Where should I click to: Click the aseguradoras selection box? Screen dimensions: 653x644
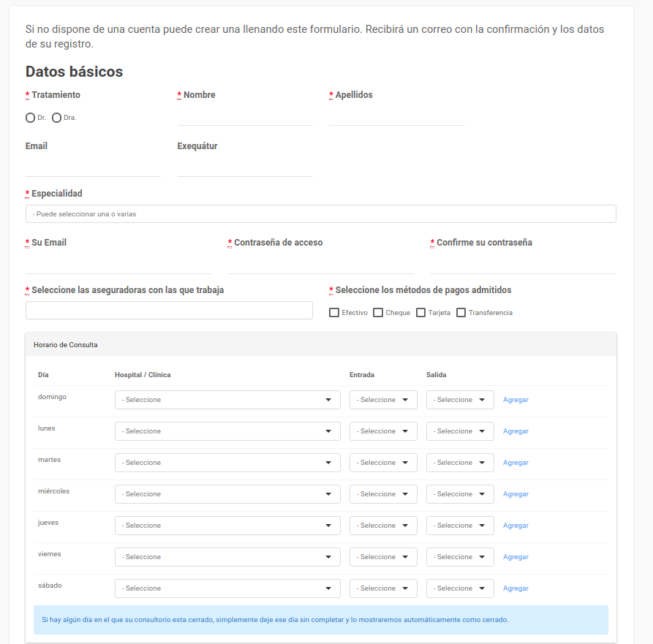click(x=169, y=311)
